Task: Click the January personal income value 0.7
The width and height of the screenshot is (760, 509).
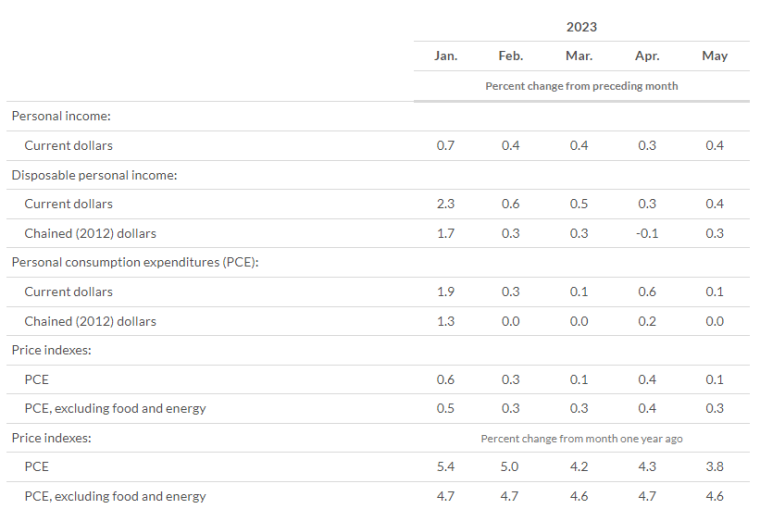Action: pyautogui.click(x=445, y=145)
